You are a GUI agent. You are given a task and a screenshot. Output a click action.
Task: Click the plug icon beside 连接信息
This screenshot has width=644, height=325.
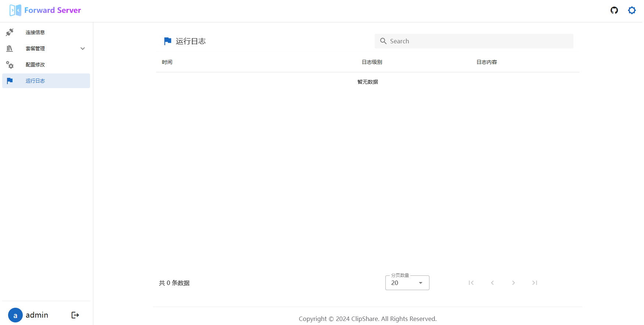pos(10,32)
